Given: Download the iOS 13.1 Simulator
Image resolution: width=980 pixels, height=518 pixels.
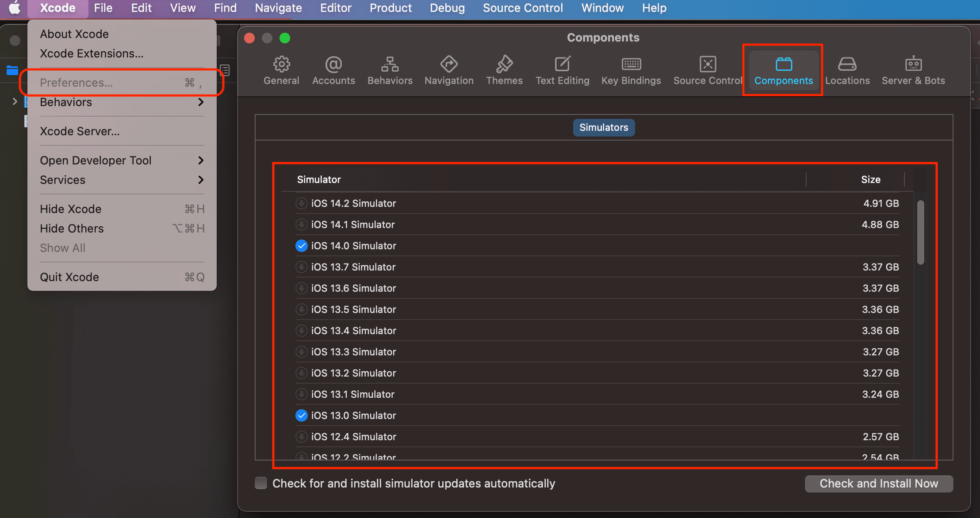Looking at the screenshot, I should [301, 394].
